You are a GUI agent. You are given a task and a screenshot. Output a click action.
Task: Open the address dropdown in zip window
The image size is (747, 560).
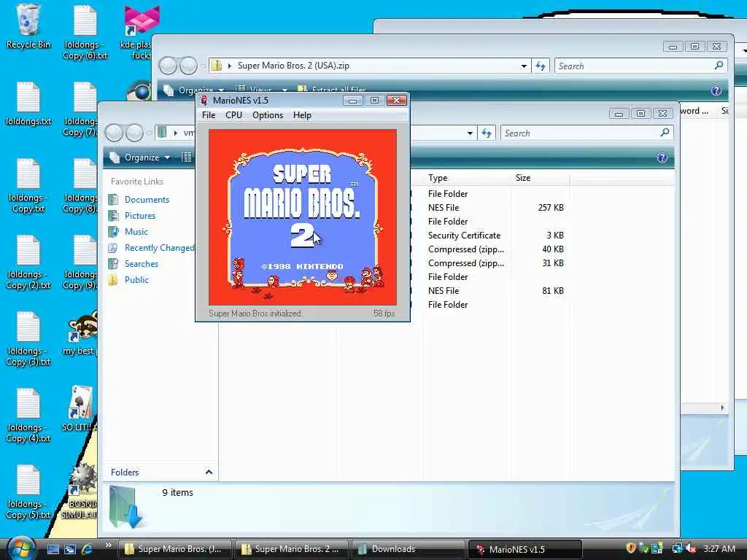pos(524,66)
